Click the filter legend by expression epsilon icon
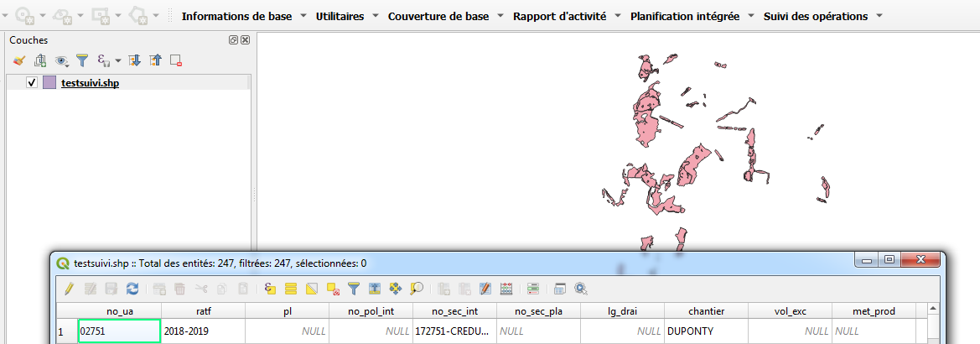The image size is (980, 344). coord(103,60)
